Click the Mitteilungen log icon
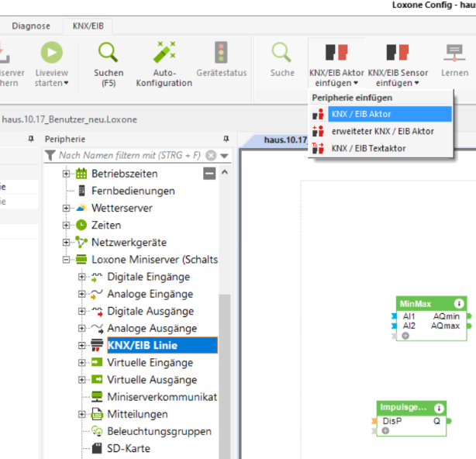This screenshot has width=476, height=459. [97, 414]
